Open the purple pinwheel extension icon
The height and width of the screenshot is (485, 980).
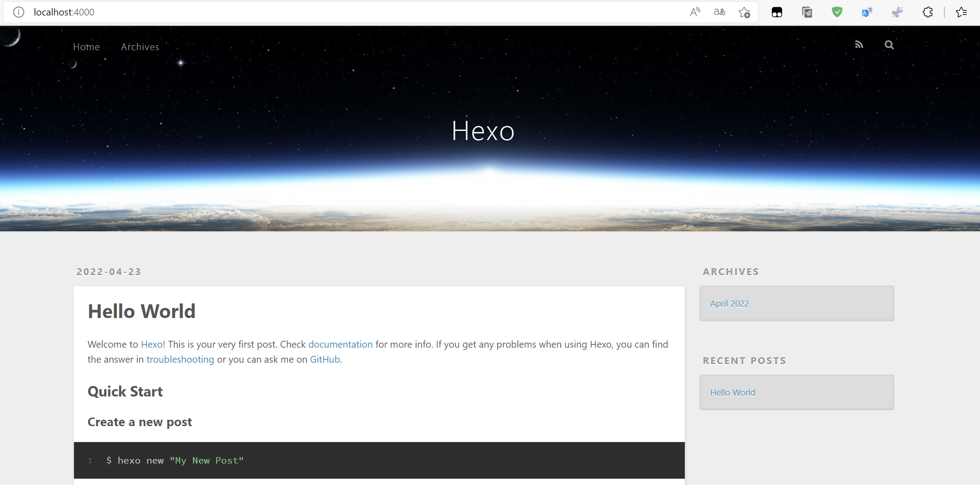897,12
